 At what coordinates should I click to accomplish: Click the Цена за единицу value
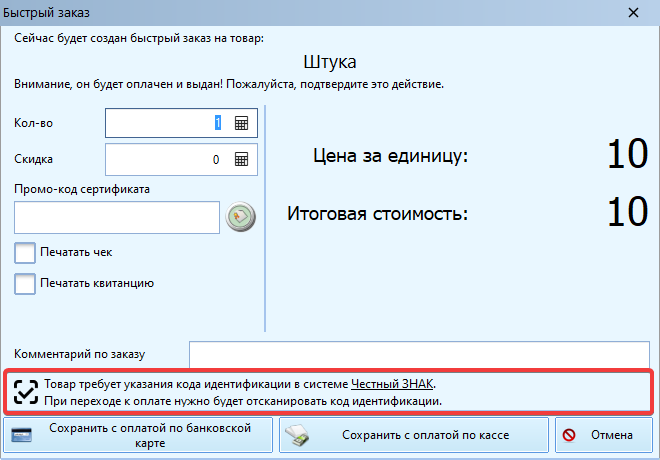(x=628, y=156)
